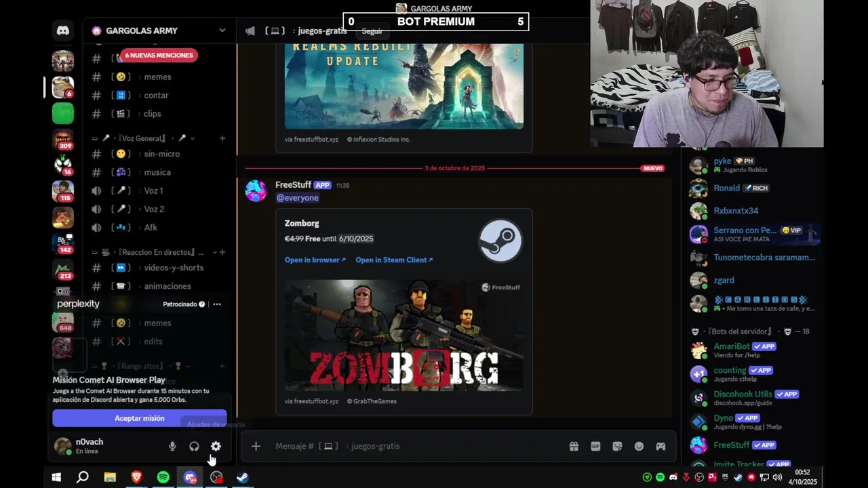Open the attach file plus button
Screen dimensions: 868x488
click(256, 446)
